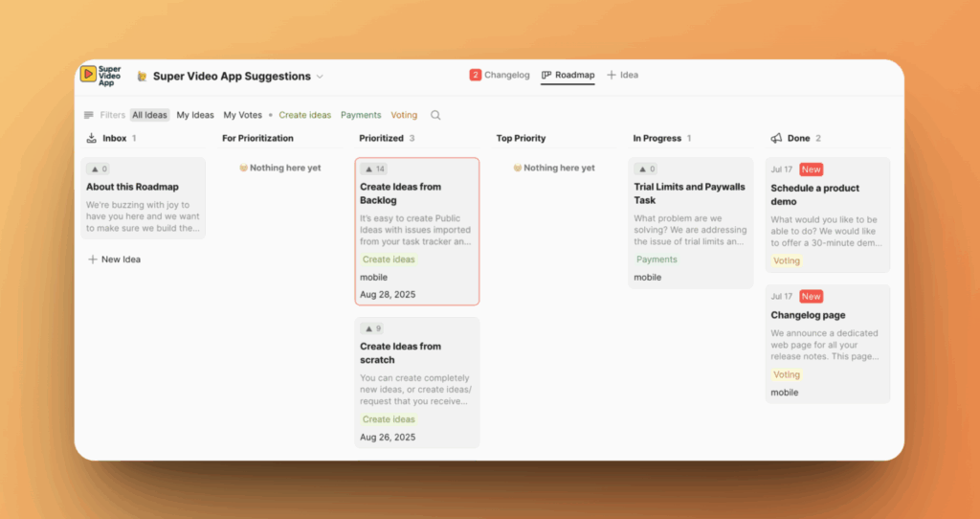Click the Filters icon
Viewport: 980px width, 519px height.
click(89, 115)
